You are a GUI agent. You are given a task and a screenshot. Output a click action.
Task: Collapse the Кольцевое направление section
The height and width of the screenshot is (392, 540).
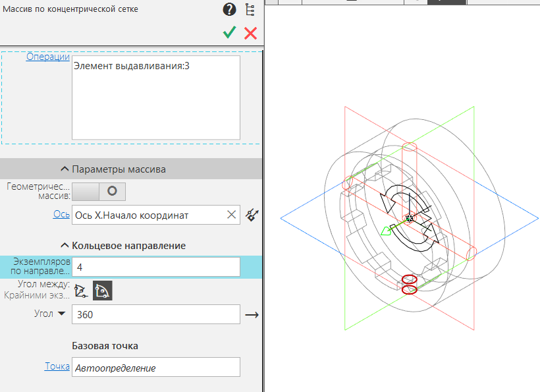coord(65,245)
